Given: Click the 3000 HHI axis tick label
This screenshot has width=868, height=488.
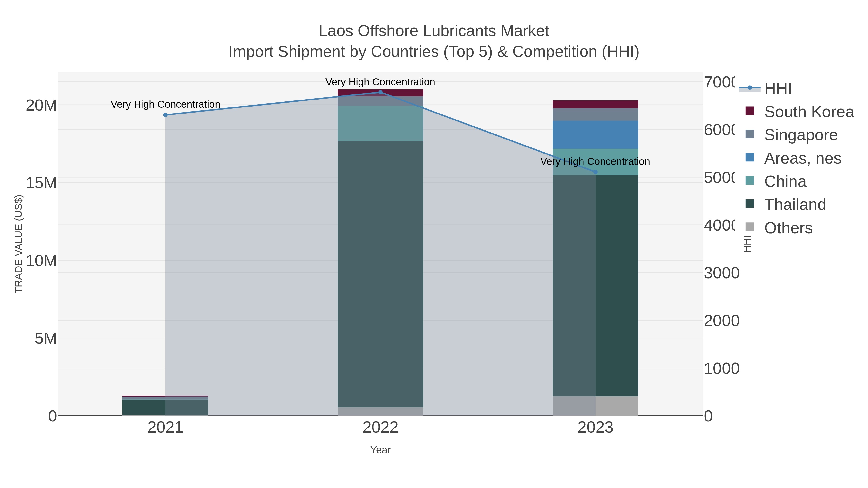Looking at the screenshot, I should [721, 273].
